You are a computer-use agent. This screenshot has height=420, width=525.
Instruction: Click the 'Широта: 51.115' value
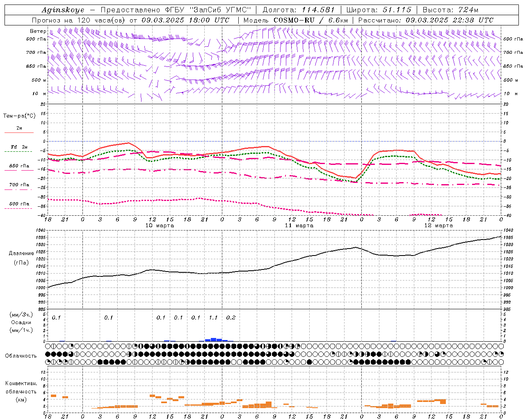pos(379,10)
